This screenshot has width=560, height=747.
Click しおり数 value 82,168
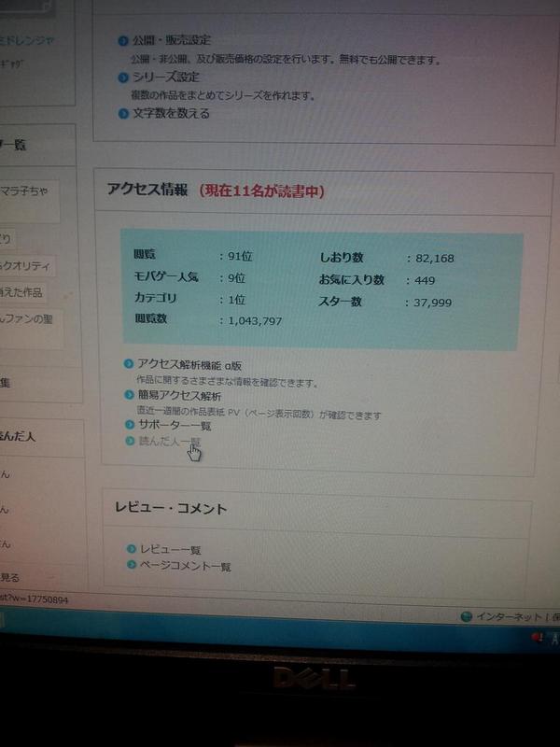coord(435,259)
